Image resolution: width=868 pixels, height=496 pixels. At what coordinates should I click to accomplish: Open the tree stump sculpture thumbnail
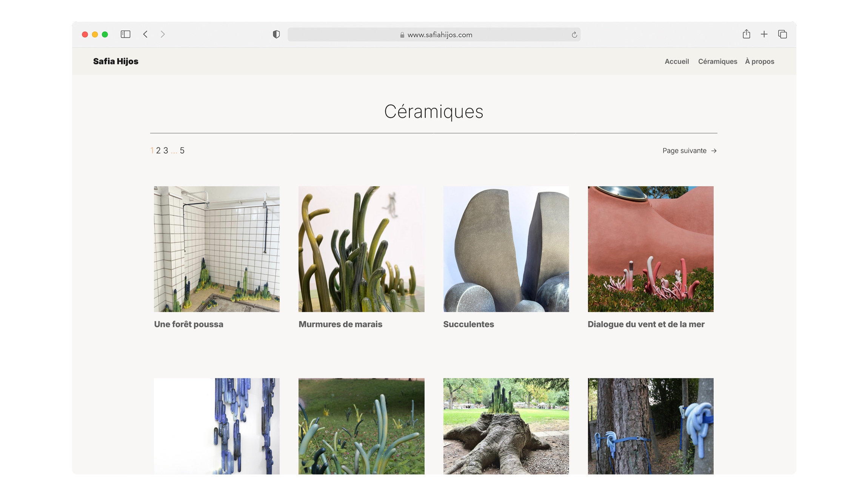[506, 426]
